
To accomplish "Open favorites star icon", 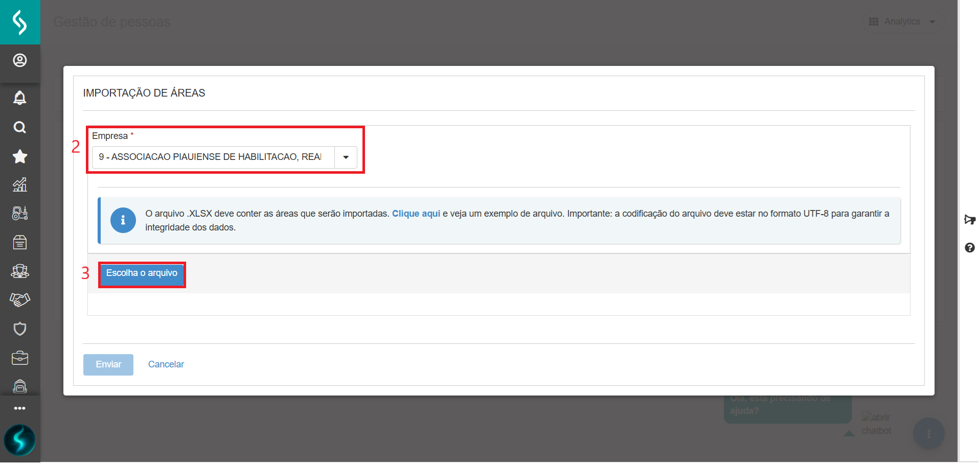I will pos(20,156).
